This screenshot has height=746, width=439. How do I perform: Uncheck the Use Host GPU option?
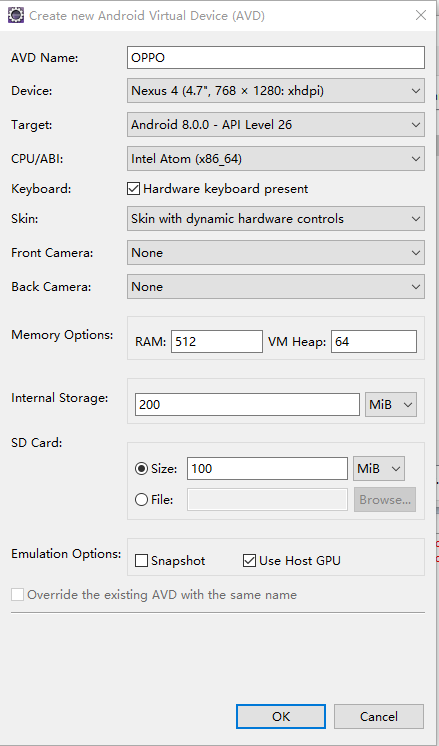coord(249,560)
